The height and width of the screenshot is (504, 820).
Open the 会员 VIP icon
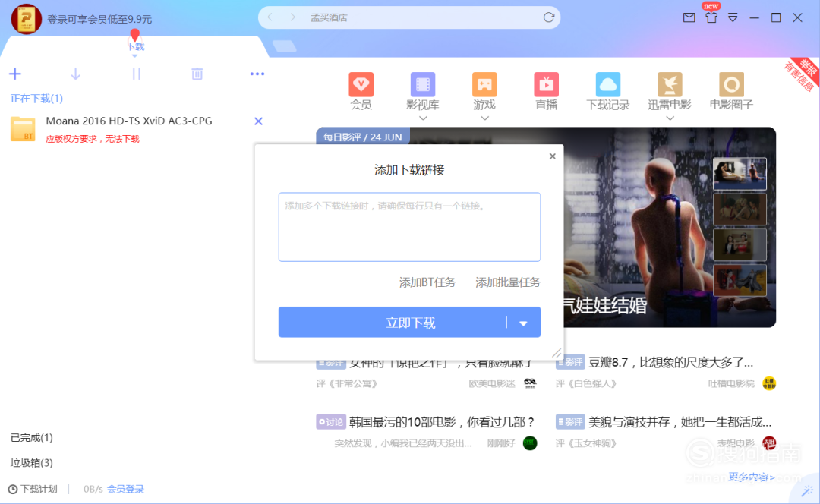click(x=361, y=85)
